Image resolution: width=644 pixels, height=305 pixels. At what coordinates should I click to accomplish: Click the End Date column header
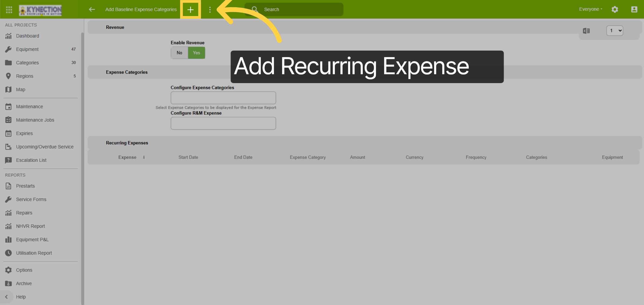(243, 158)
